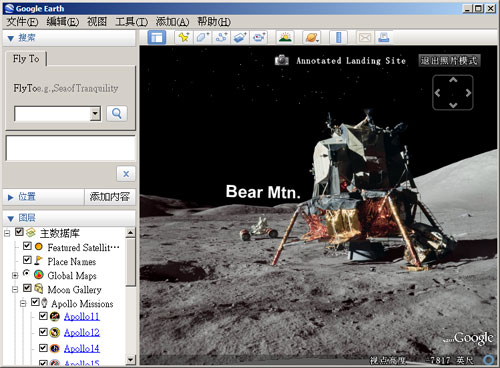
Task: Open the 工具(T) menu
Action: 131,22
